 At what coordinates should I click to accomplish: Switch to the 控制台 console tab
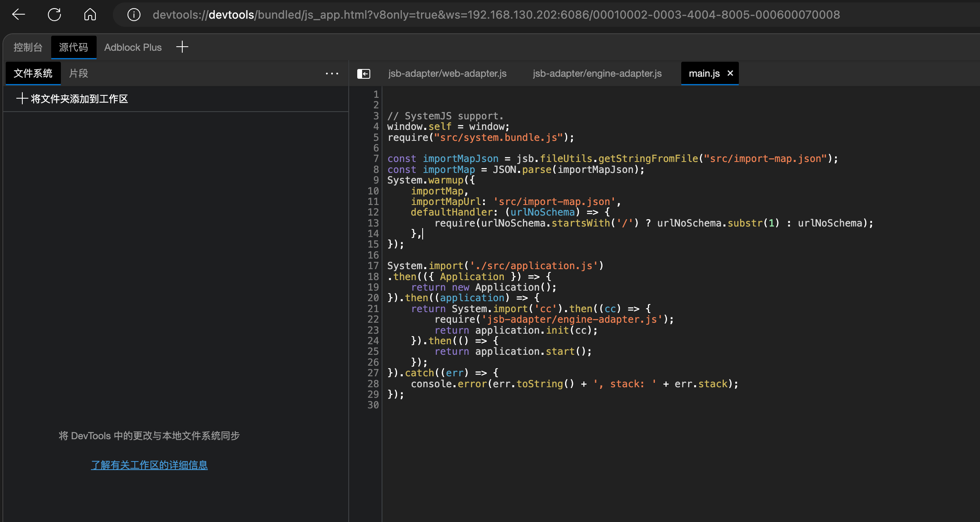tap(28, 47)
